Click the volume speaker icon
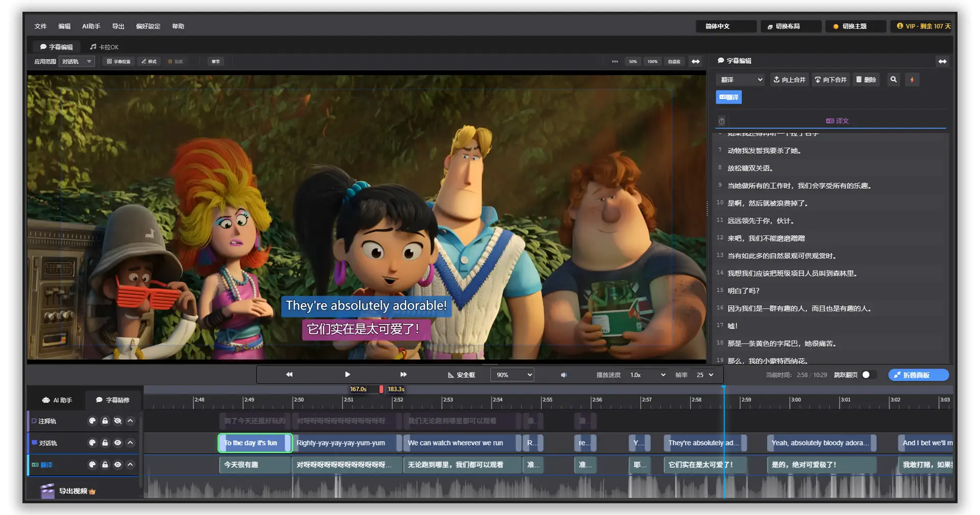980x515 pixels. (x=563, y=375)
